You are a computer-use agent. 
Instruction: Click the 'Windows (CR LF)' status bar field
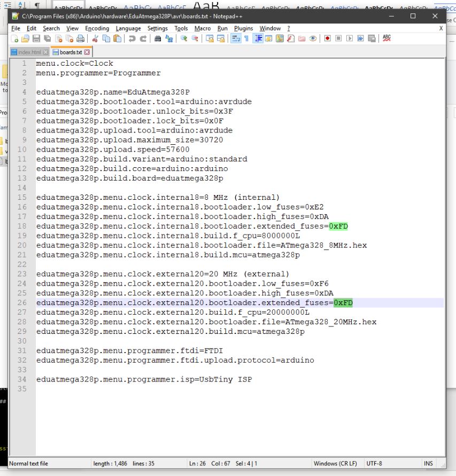coord(335,464)
